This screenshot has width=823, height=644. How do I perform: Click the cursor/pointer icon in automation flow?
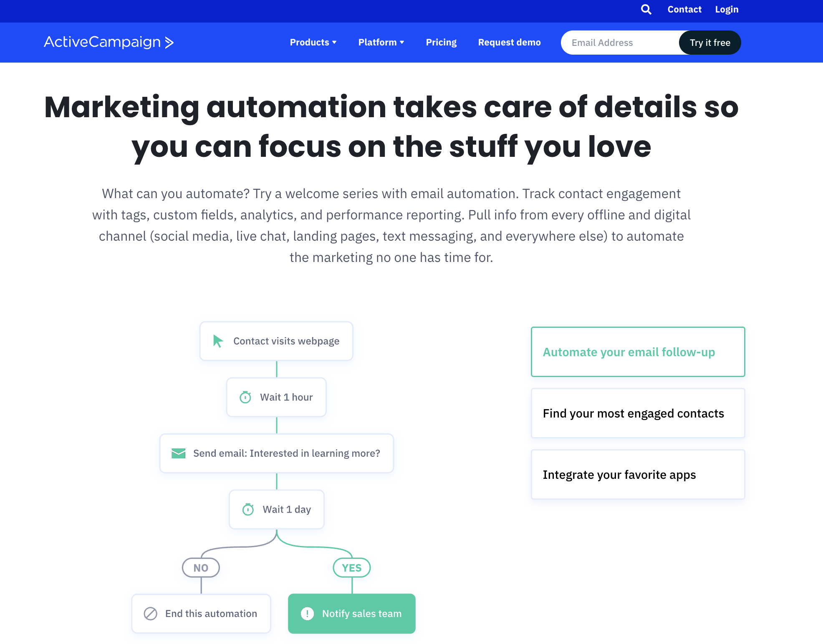click(x=218, y=340)
